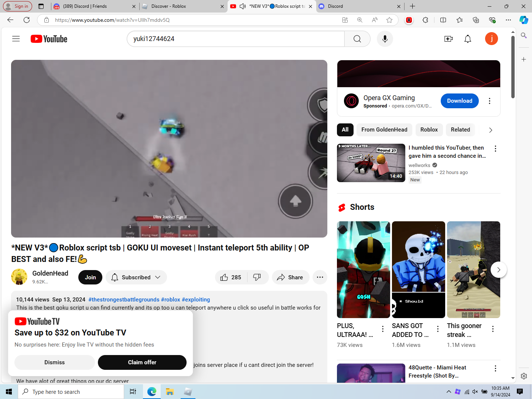The image size is (532, 399).
Task: Open the Create video icon
Action: tap(449, 39)
